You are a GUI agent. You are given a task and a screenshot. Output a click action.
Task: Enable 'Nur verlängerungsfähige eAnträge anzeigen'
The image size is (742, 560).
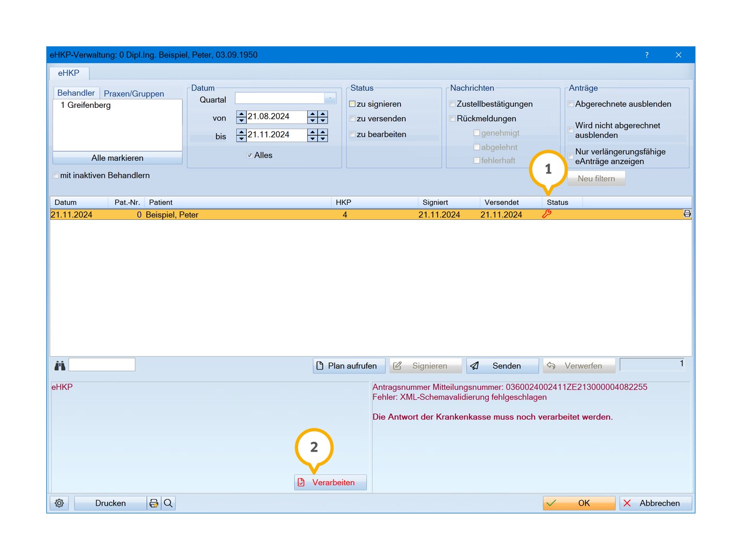coord(571,157)
